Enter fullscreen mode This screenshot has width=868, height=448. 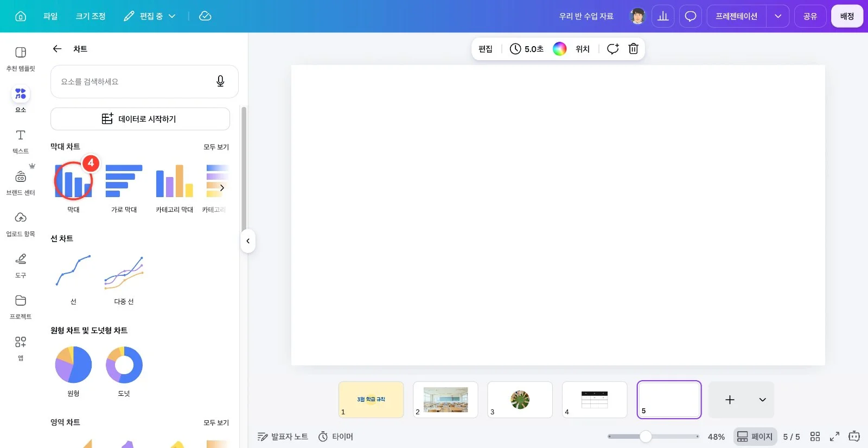click(x=834, y=437)
